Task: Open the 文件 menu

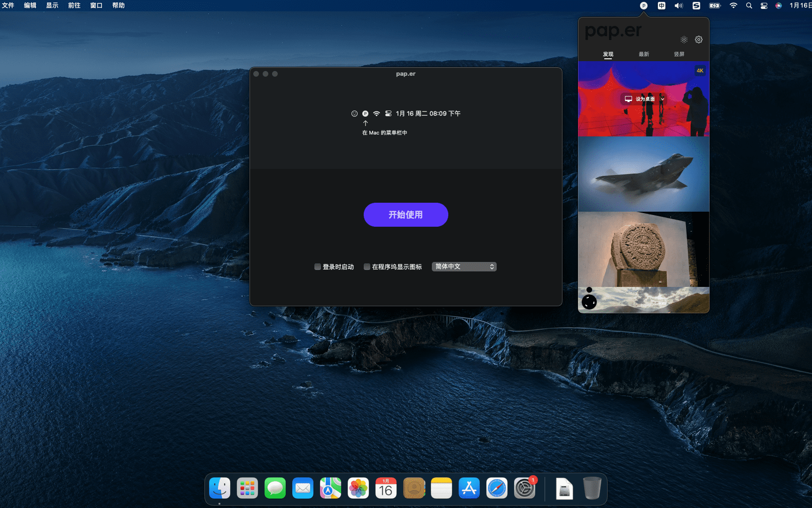Action: (8, 6)
